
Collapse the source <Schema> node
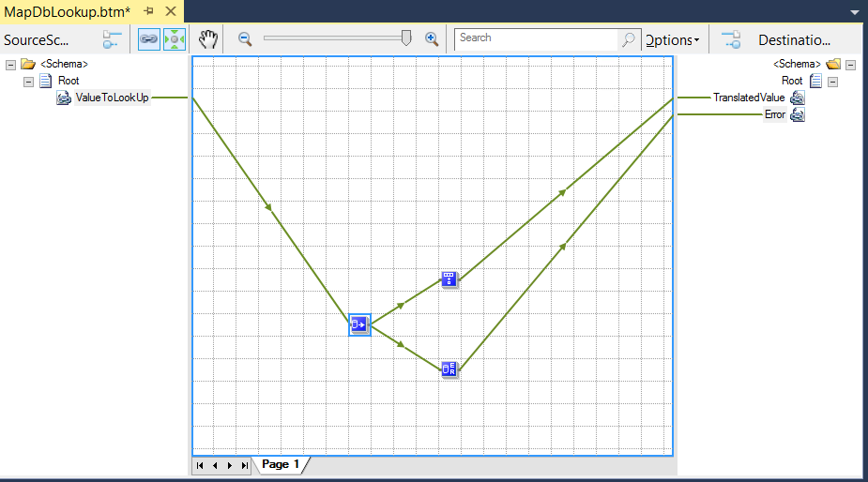pos(10,65)
